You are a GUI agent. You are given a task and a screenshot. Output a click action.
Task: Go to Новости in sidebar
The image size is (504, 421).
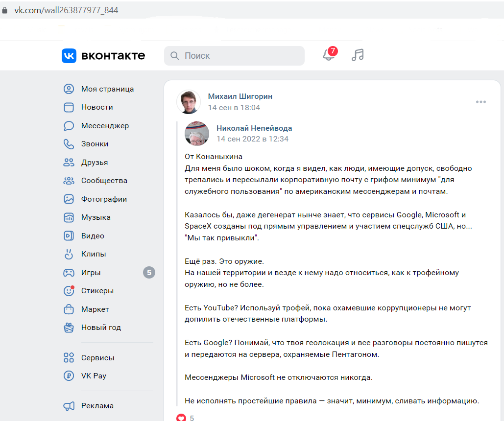tap(97, 107)
